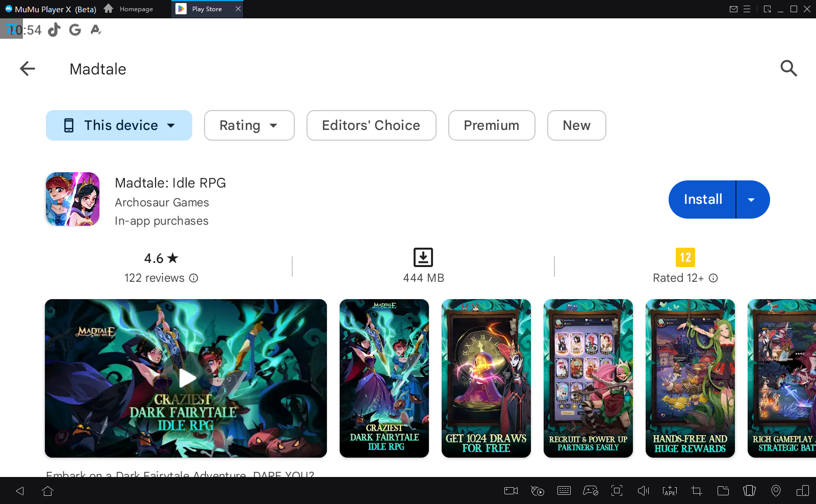The width and height of the screenshot is (816, 504).
Task: Switch to the Homepage tab
Action: pos(129,9)
